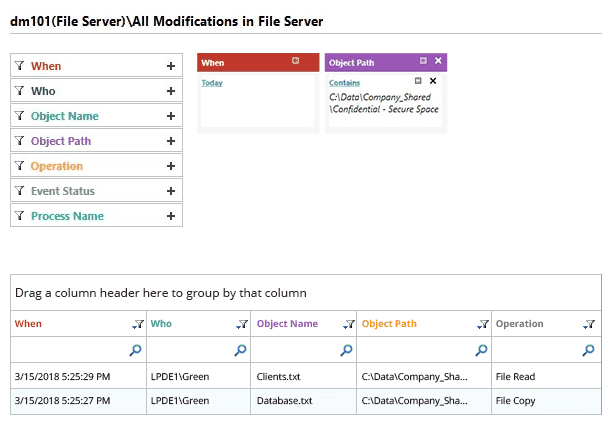Add a Who filter with plus button
Screen dimensions: 612x430
point(171,91)
